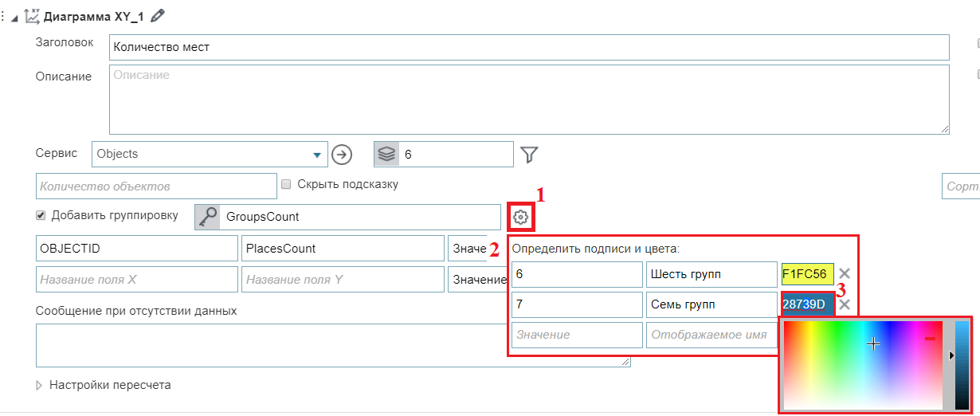The image size is (980, 416).
Task: Click the Описание text area
Action: (x=528, y=99)
